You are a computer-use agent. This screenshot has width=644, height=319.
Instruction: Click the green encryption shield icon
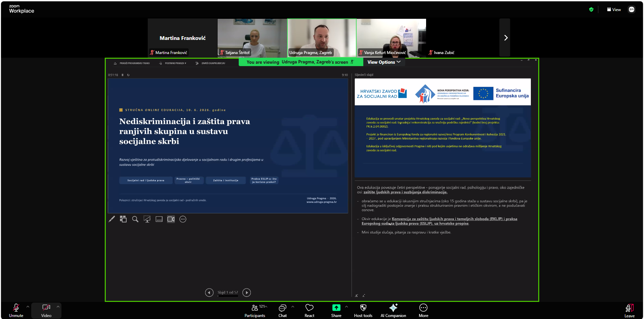[x=591, y=10]
